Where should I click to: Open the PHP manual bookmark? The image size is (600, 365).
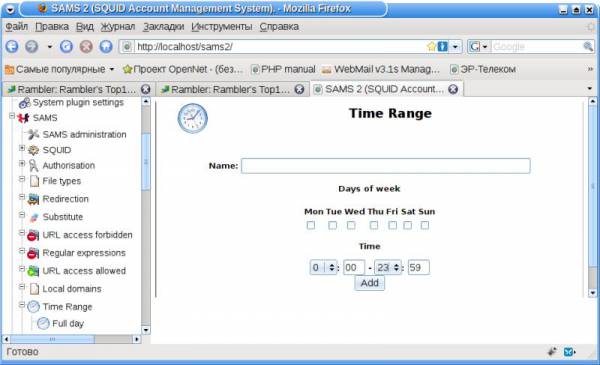283,69
